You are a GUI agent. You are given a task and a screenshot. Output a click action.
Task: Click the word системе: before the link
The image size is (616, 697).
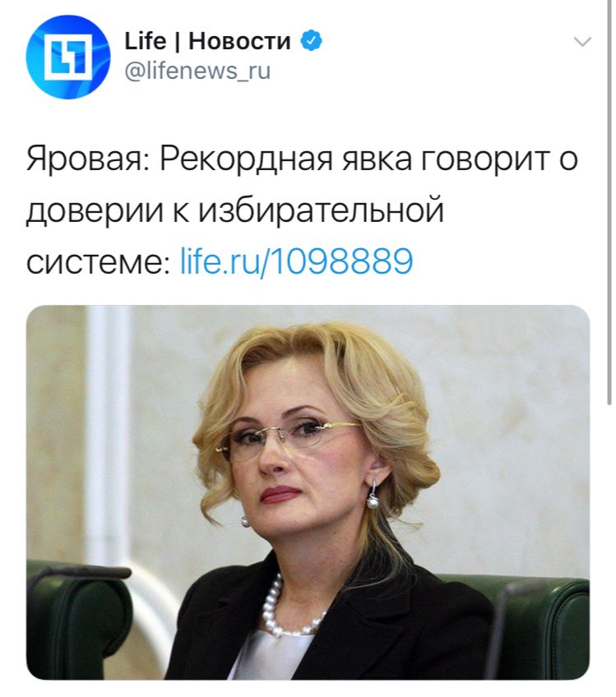tap(99, 262)
